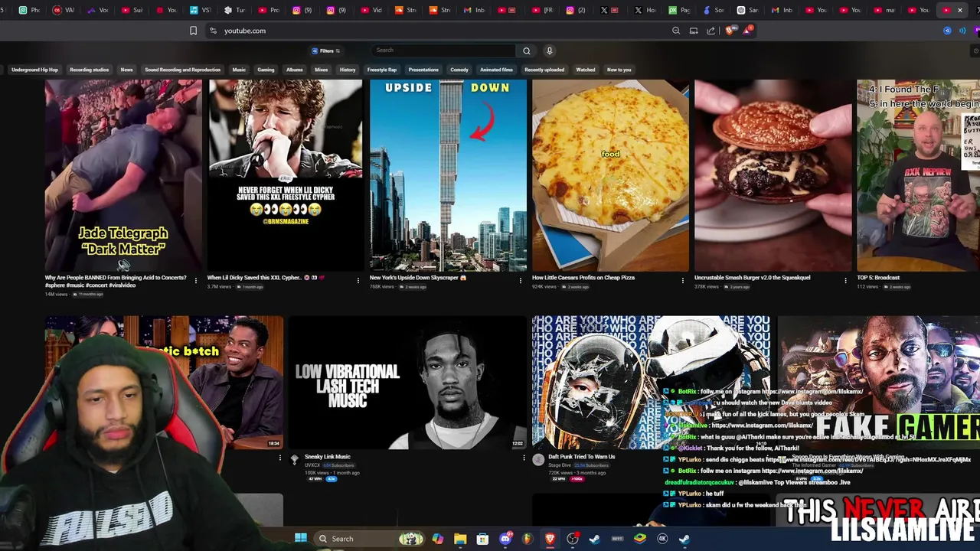Viewport: 980px width, 551px height.
Task: Select the New to you chip
Action: [x=619, y=70]
